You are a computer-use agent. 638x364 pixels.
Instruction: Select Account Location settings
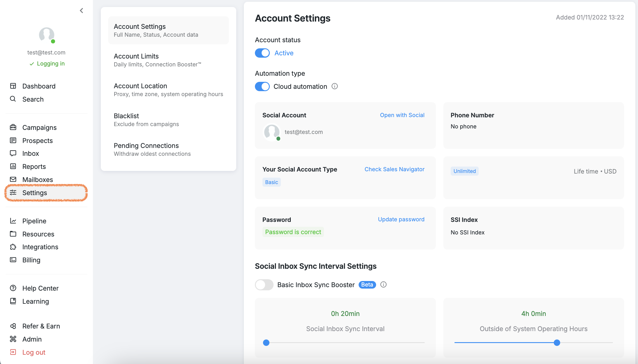(x=168, y=90)
